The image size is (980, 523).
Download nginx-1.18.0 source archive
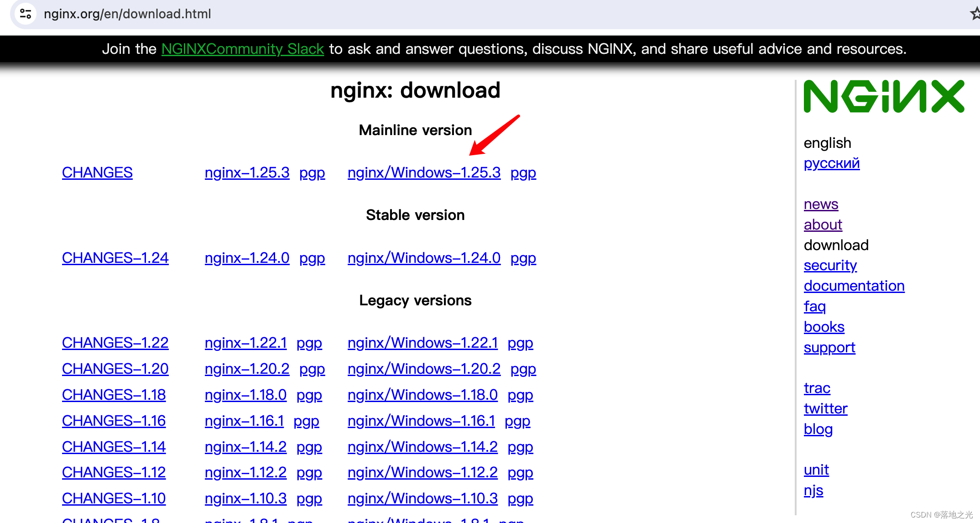coord(245,395)
